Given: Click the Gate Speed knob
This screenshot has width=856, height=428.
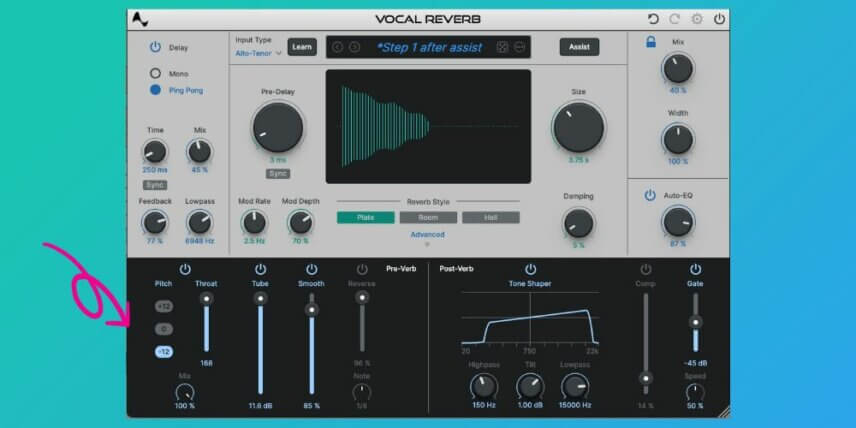Looking at the screenshot, I should pos(695,392).
